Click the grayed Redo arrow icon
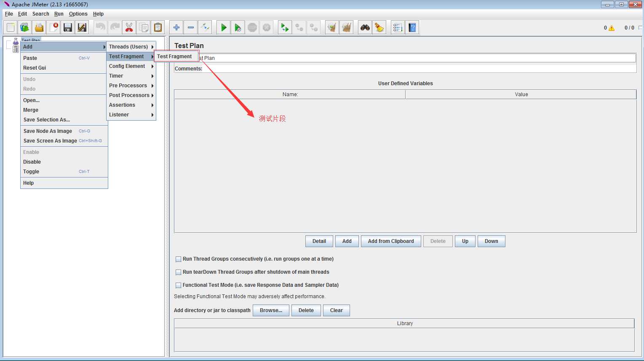 click(x=115, y=27)
